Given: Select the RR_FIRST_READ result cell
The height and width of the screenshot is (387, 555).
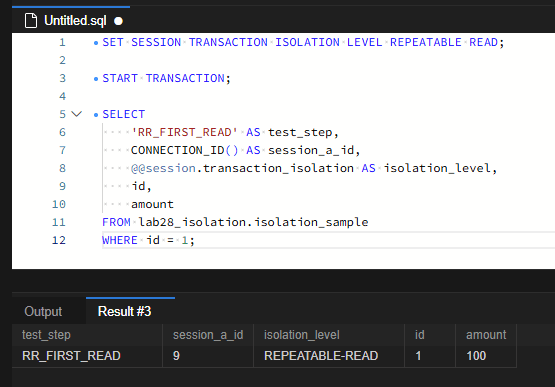Looking at the screenshot, I should pos(87,356).
